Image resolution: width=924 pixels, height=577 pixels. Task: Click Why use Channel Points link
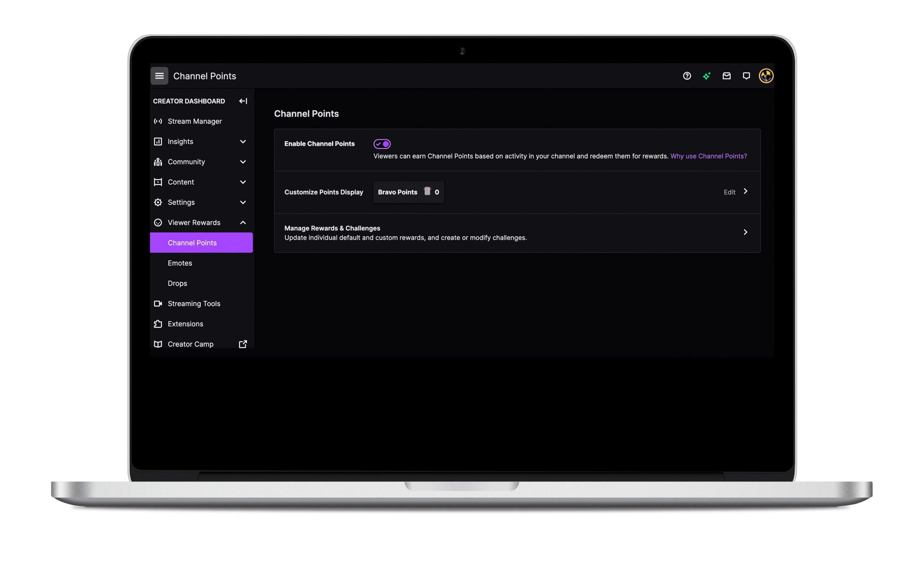(709, 155)
